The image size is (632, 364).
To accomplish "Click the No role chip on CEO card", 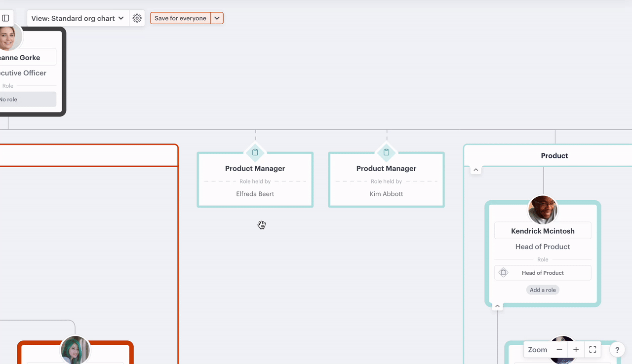I will coord(27,99).
